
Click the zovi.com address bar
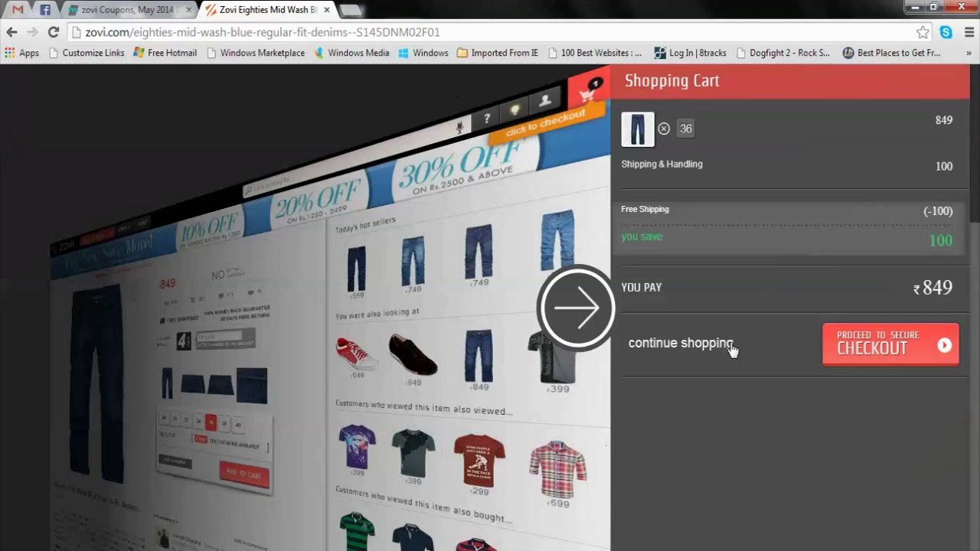490,32
